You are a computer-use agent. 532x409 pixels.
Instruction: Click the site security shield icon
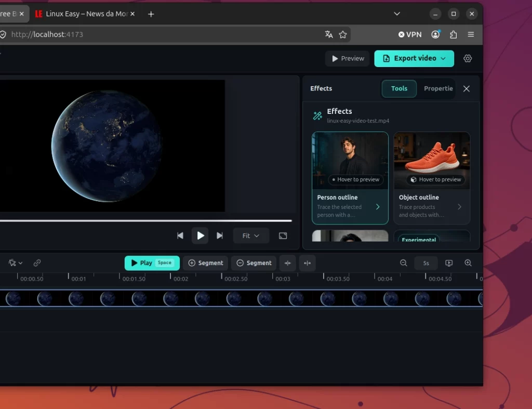point(3,34)
